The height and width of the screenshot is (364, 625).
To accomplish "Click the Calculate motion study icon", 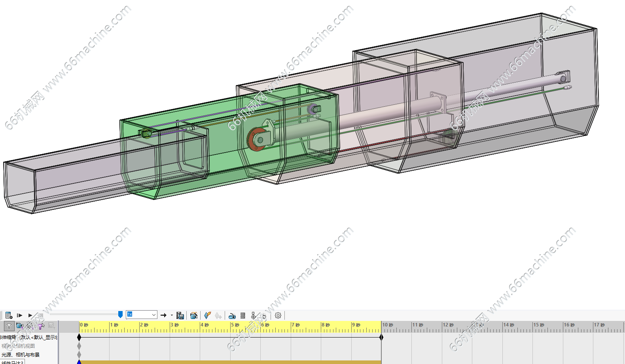I will (x=9, y=315).
